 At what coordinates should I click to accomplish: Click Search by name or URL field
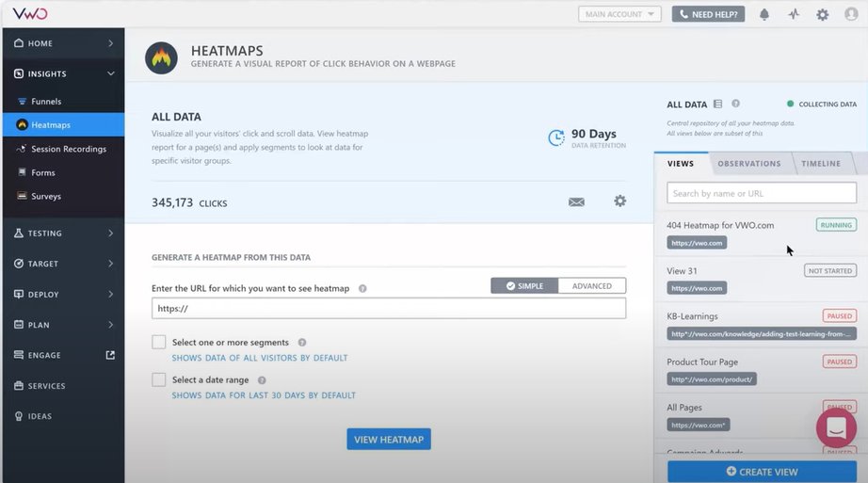[x=762, y=193]
